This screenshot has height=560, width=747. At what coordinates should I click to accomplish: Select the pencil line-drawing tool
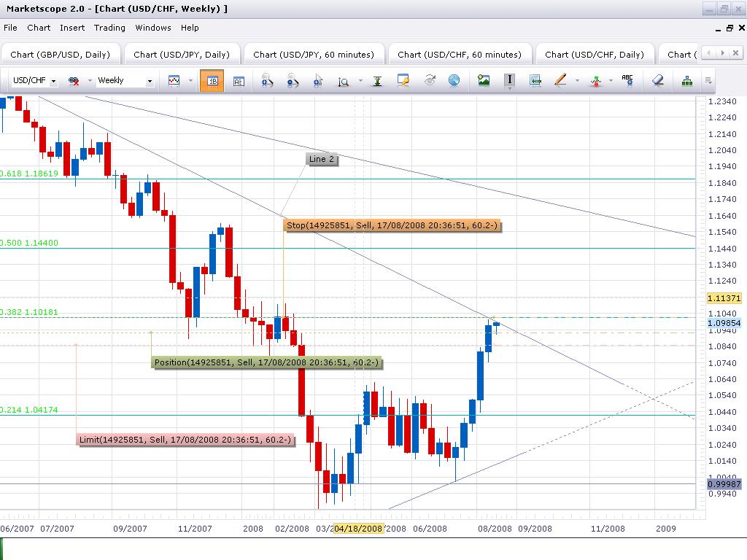coord(560,80)
